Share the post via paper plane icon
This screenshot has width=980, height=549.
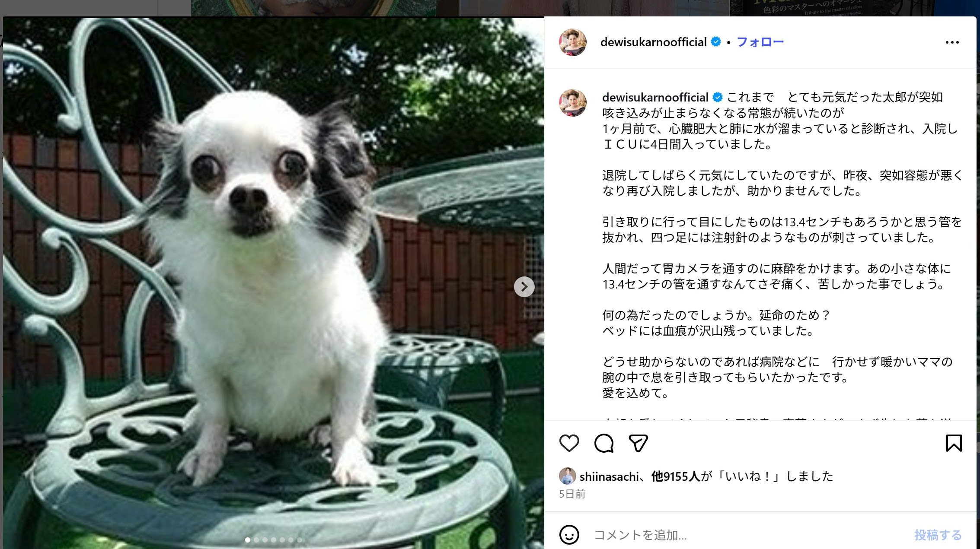[638, 443]
